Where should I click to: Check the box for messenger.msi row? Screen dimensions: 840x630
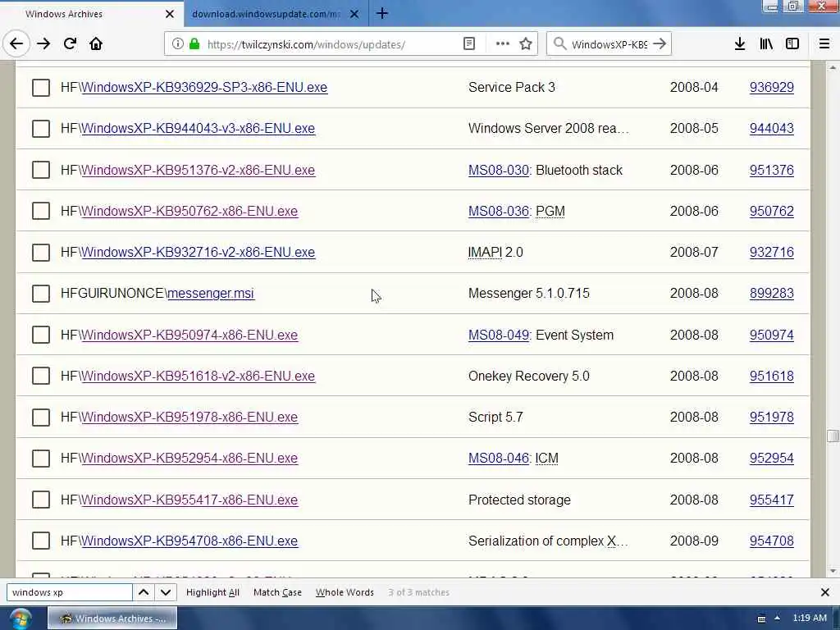[41, 294]
